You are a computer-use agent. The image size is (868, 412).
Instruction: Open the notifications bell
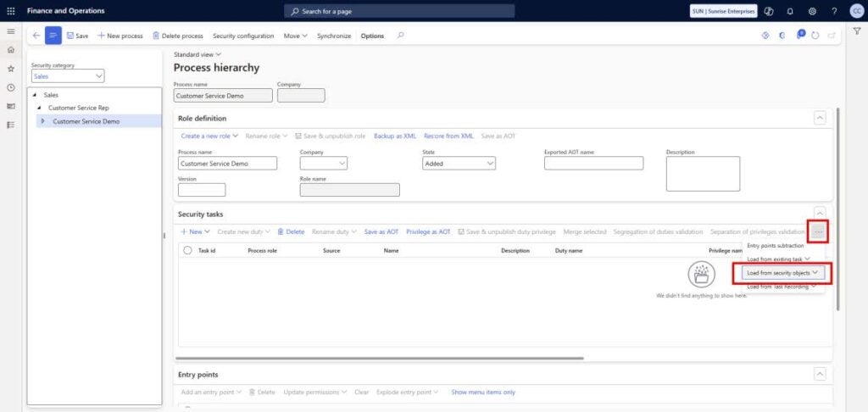790,11
